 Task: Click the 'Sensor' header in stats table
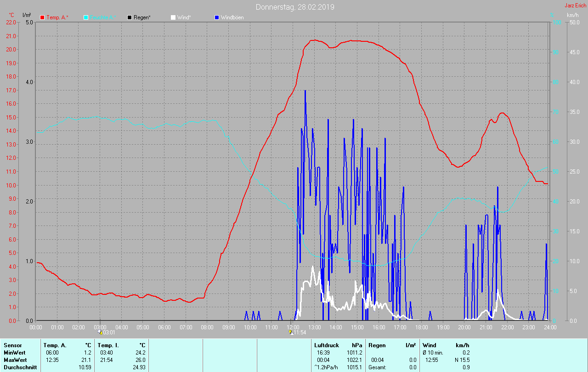pos(12,345)
